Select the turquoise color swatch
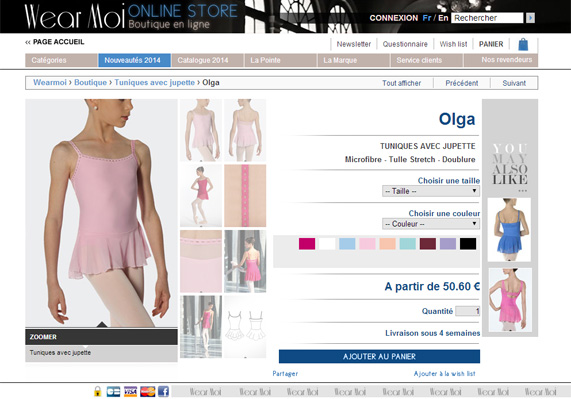The height and width of the screenshot is (399, 571). click(407, 244)
